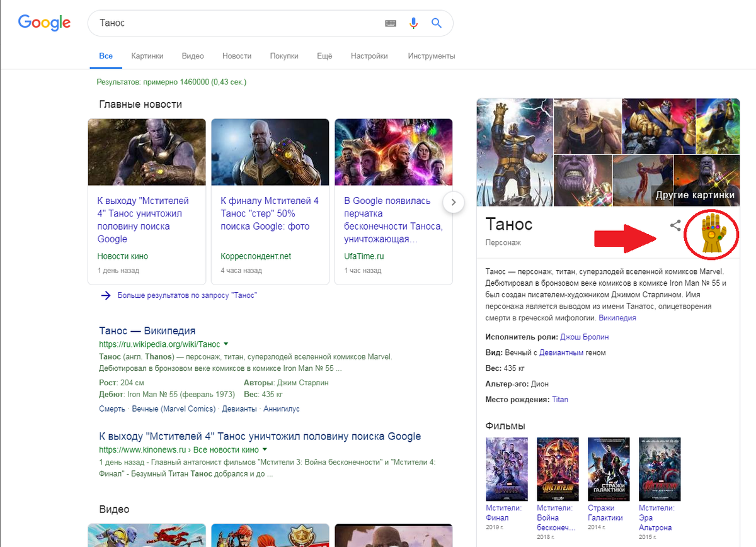756x547 pixels.
Task: Open Titan birthplace link
Action: click(560, 399)
